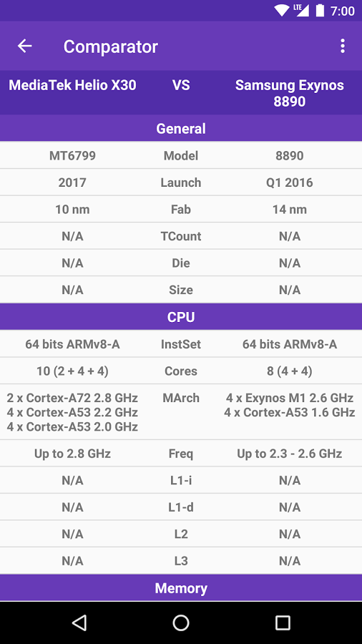Tap the Wi-Fi status icon
The height and width of the screenshot is (644, 362).
(282, 10)
